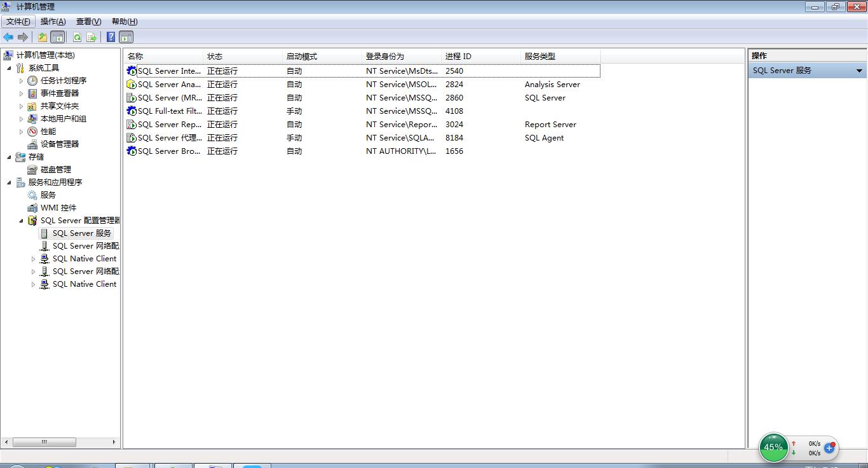Viewport: 868px width, 468px height.
Task: Open the 操作(A) menu
Action: point(53,22)
